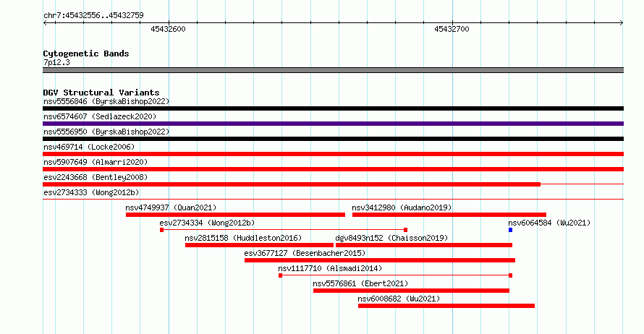Select the red nsv469714 variant bar
The width and height of the screenshot is (644, 334).
tap(333, 154)
